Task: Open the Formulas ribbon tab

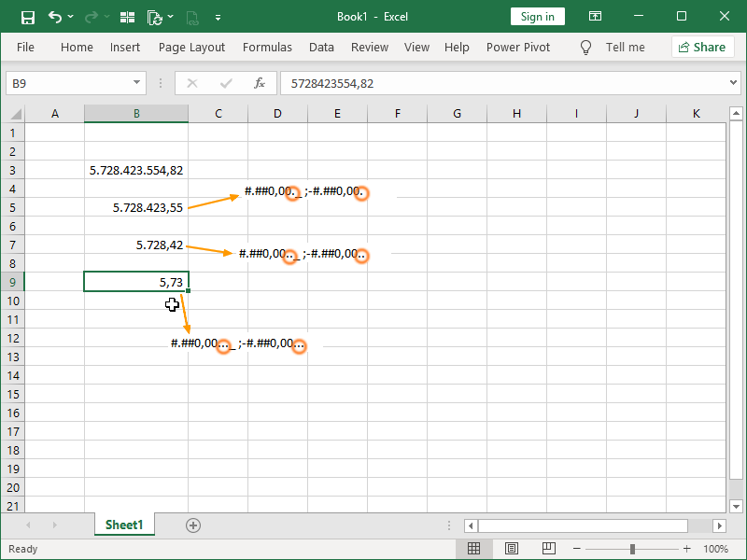Action: [x=267, y=47]
